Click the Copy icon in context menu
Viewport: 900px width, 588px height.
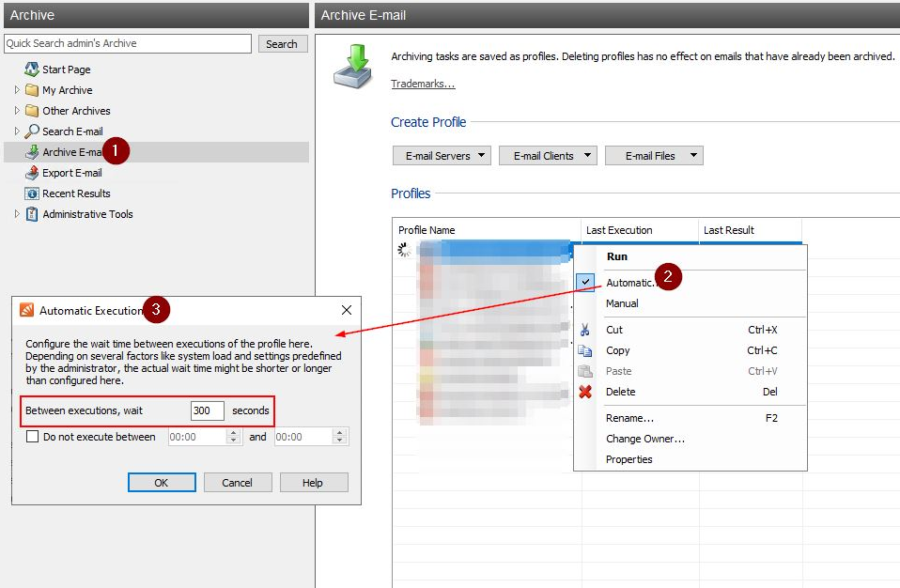(x=585, y=350)
